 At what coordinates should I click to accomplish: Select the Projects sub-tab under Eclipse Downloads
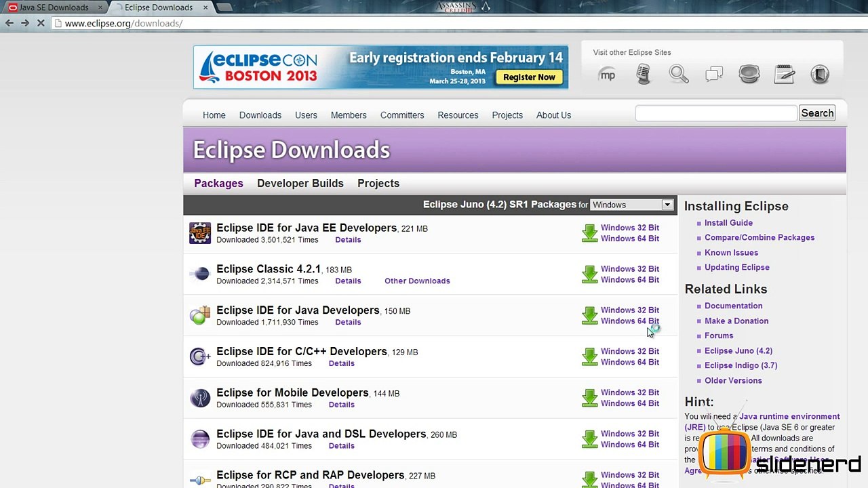tap(378, 183)
